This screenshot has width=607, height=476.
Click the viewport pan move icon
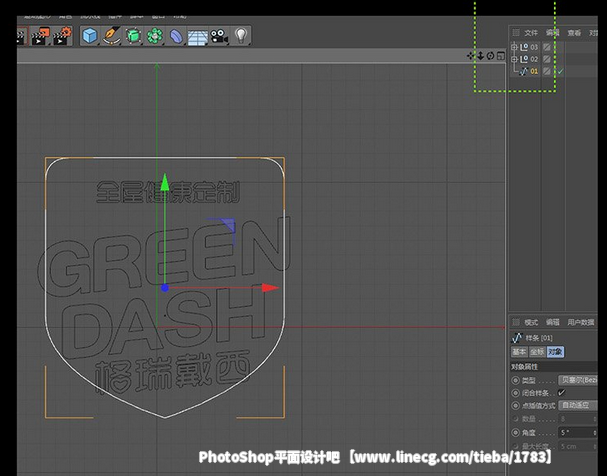471,56
